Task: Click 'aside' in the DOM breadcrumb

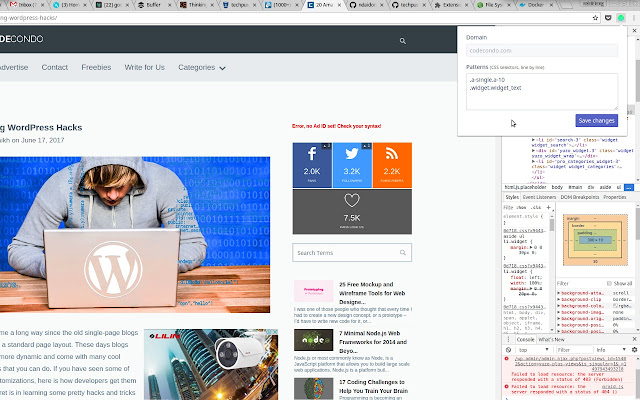Action: pyautogui.click(x=605, y=187)
